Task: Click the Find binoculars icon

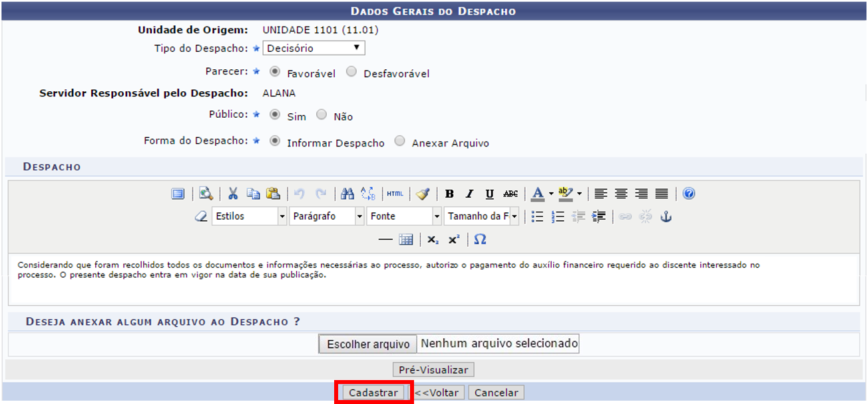Action: pos(347,194)
